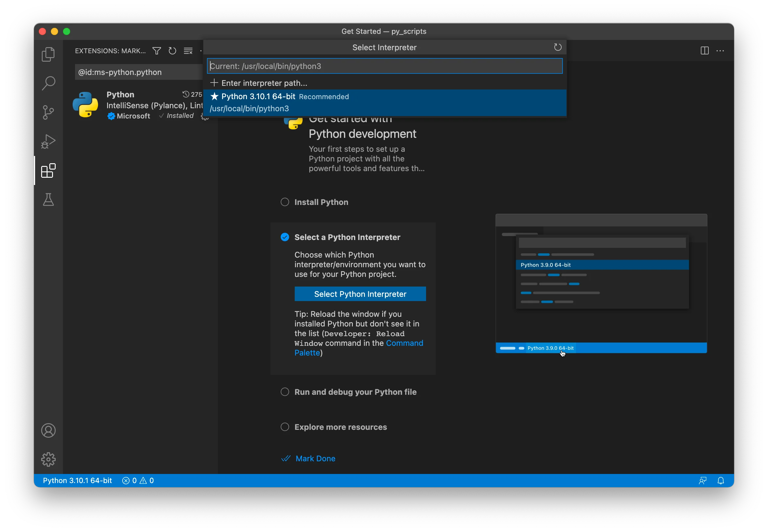
Task: Open the Explorer in the activity bar
Action: pyautogui.click(x=48, y=54)
